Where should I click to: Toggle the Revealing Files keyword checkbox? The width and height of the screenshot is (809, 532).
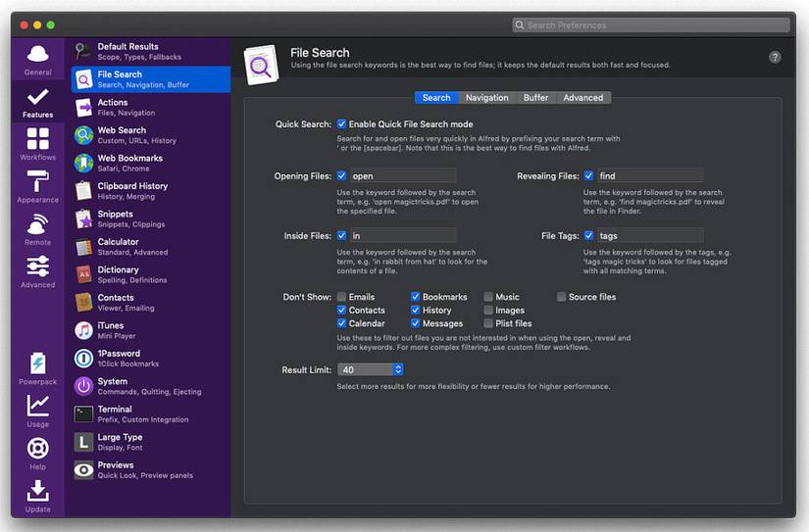[x=588, y=175]
